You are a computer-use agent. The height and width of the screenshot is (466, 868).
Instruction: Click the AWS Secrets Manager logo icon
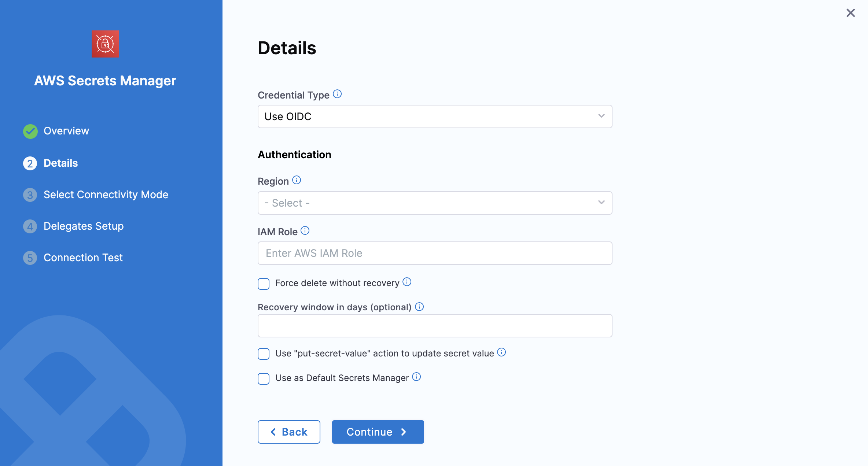(x=106, y=44)
